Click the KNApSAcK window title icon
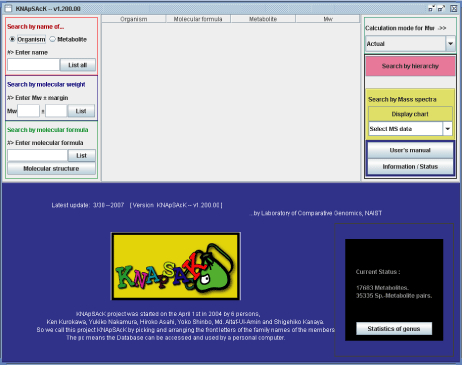This screenshot has height=365, width=462. tap(8, 9)
